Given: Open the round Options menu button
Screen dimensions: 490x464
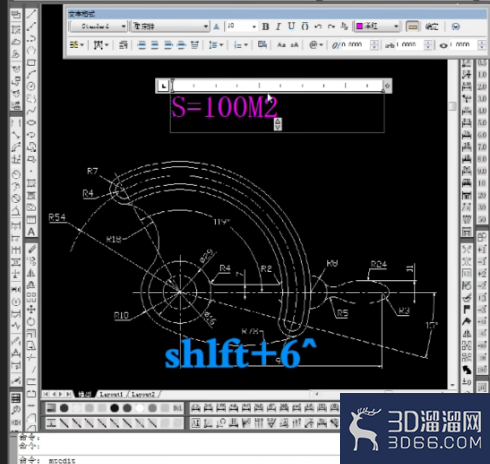Looking at the screenshot, I should [x=456, y=27].
